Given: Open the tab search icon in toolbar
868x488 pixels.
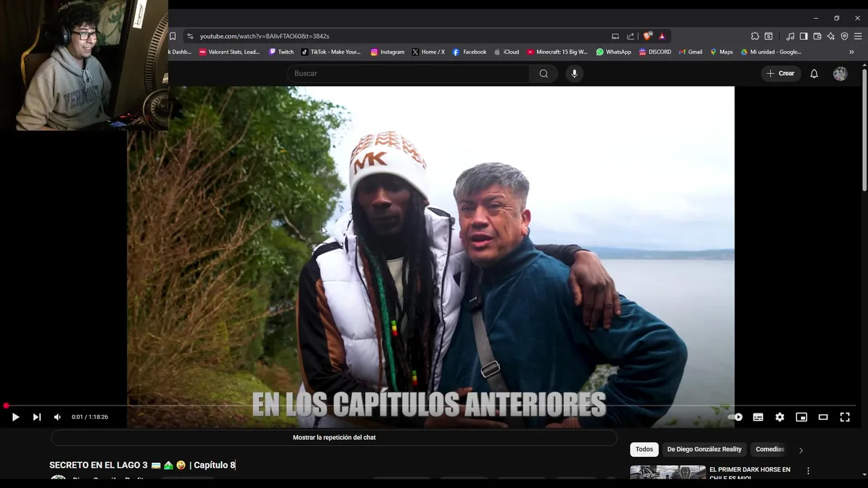Looking at the screenshot, I should coord(768,36).
